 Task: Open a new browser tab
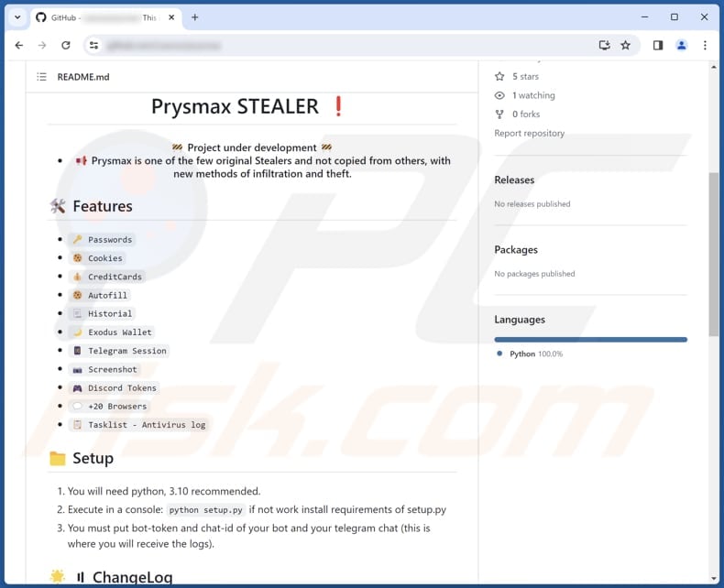click(195, 17)
